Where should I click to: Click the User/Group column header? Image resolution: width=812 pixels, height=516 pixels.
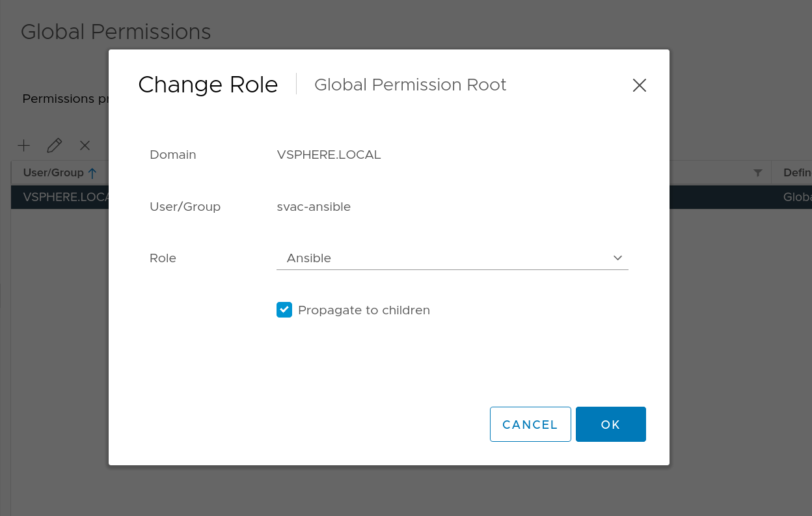click(53, 172)
